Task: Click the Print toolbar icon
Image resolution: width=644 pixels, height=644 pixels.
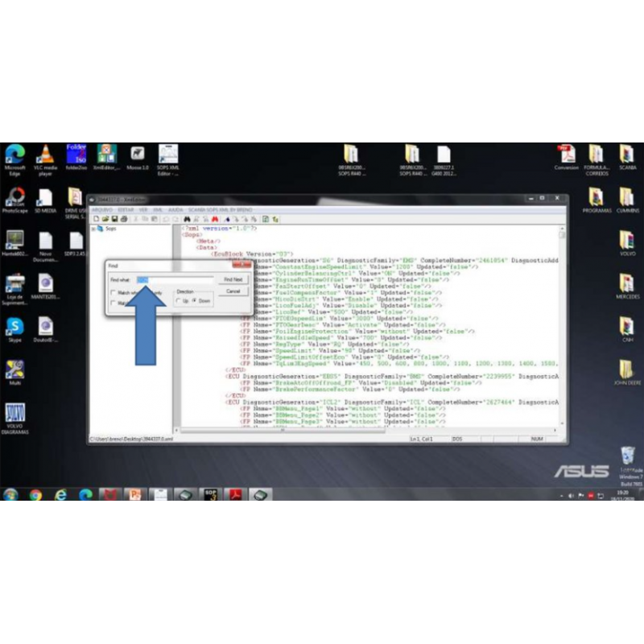Action: (123, 219)
